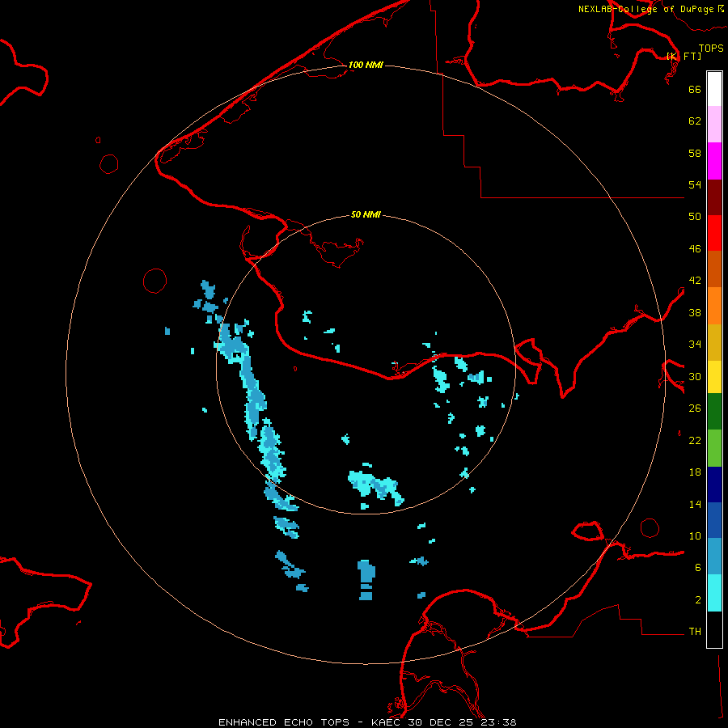Click legend value 54
Screen dimensions: 728x728
pyautogui.click(x=695, y=184)
